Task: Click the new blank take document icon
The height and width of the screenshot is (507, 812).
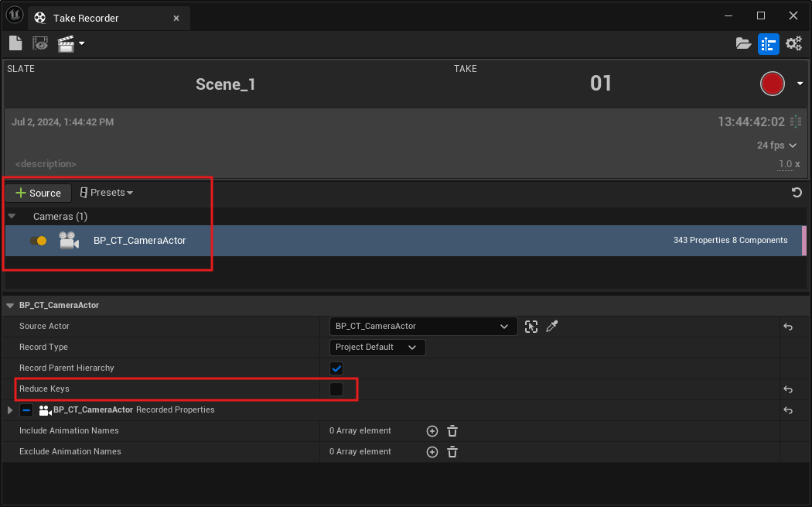Action: click(15, 43)
